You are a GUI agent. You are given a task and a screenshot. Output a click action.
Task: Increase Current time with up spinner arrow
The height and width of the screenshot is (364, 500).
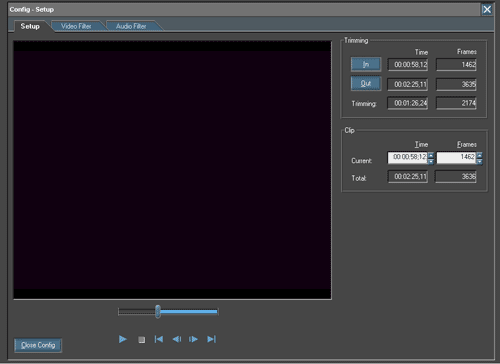click(x=431, y=155)
